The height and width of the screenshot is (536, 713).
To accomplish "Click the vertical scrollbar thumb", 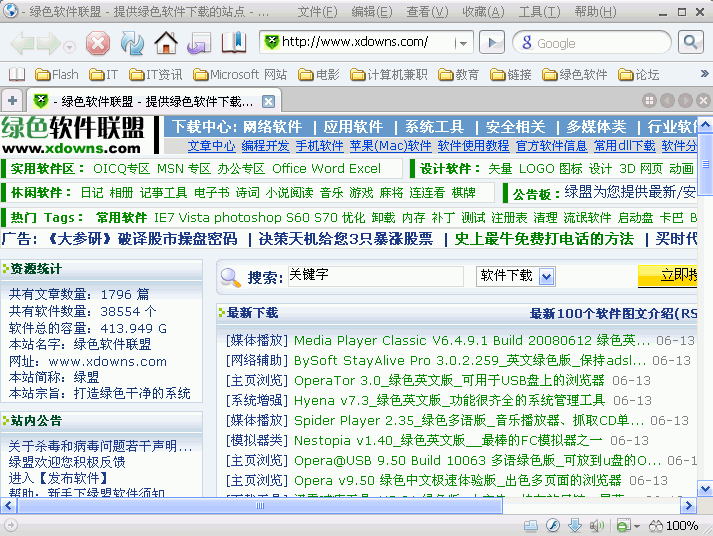I will [705, 164].
